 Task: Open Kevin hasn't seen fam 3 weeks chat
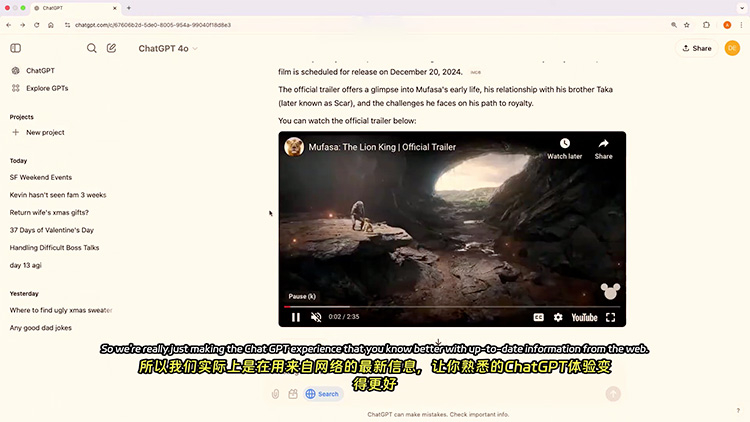[58, 195]
